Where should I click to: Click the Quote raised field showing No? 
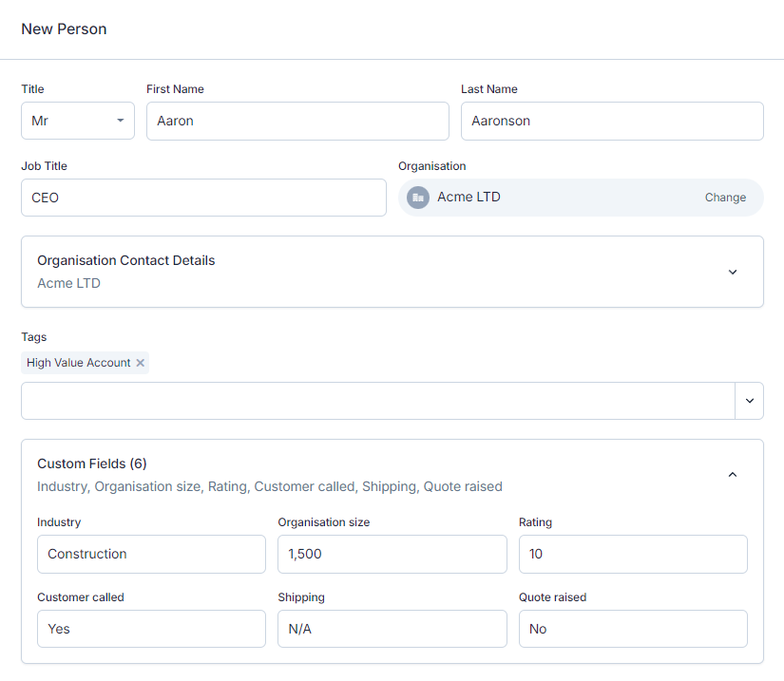[x=633, y=629]
